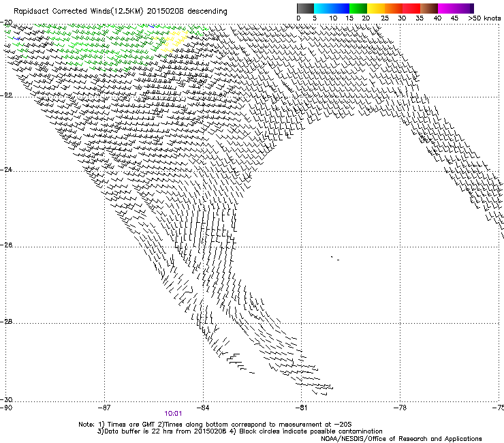Click the cyan 5-10 knots legend color
This screenshot has height=443, width=504.
tap(323, 8)
